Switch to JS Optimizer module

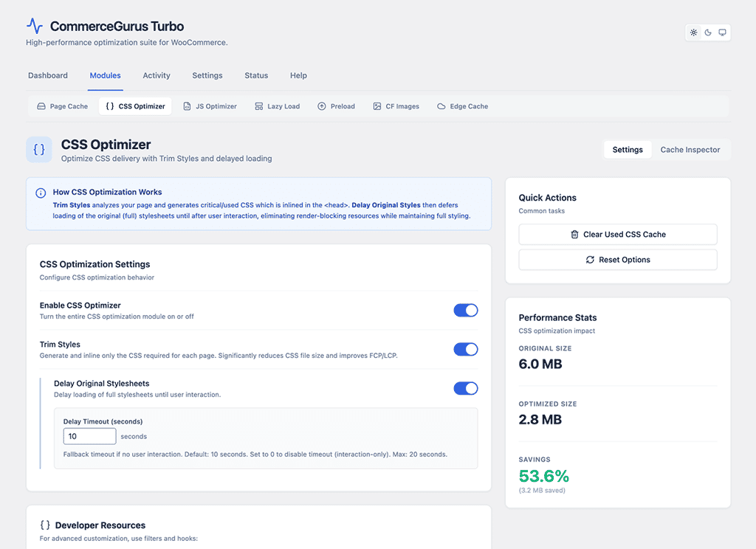[210, 106]
